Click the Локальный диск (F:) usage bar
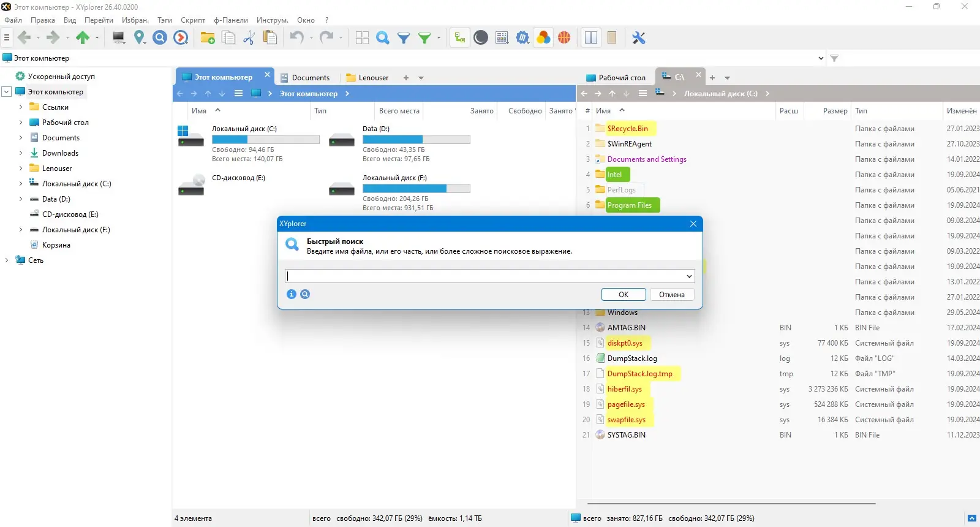This screenshot has height=527, width=980. [417, 188]
